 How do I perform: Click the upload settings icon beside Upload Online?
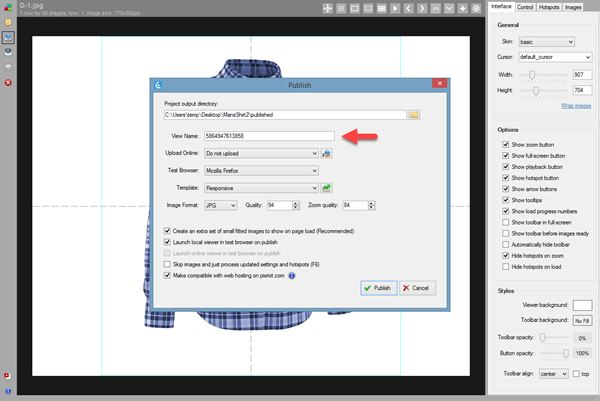click(326, 153)
